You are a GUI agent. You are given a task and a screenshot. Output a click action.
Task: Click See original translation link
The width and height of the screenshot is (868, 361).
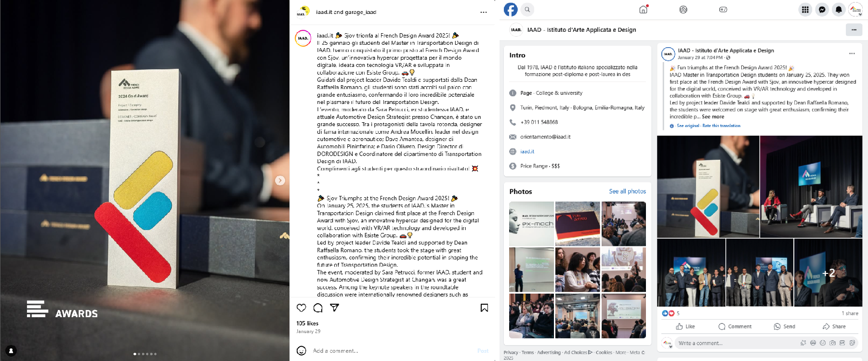click(x=688, y=126)
